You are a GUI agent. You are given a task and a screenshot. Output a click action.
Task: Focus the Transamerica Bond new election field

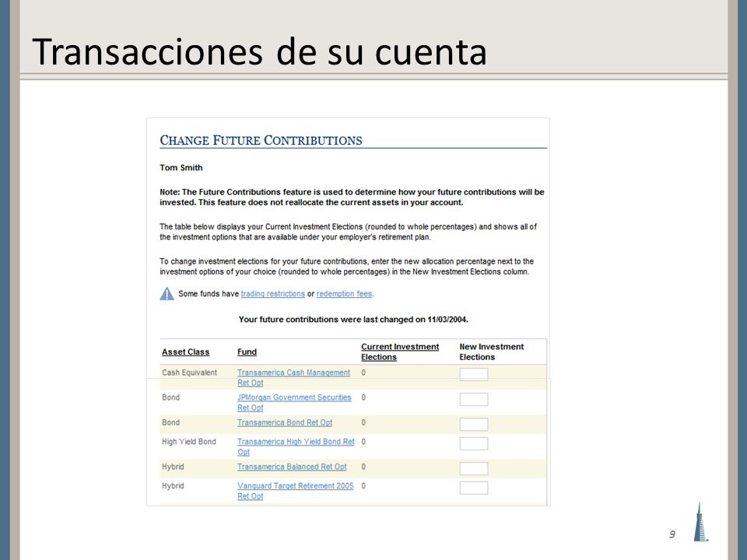point(474,425)
